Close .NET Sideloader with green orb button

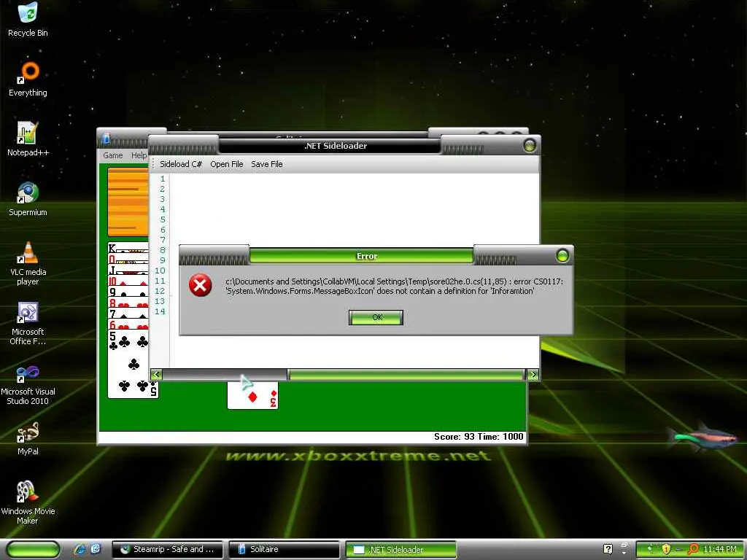[530, 145]
